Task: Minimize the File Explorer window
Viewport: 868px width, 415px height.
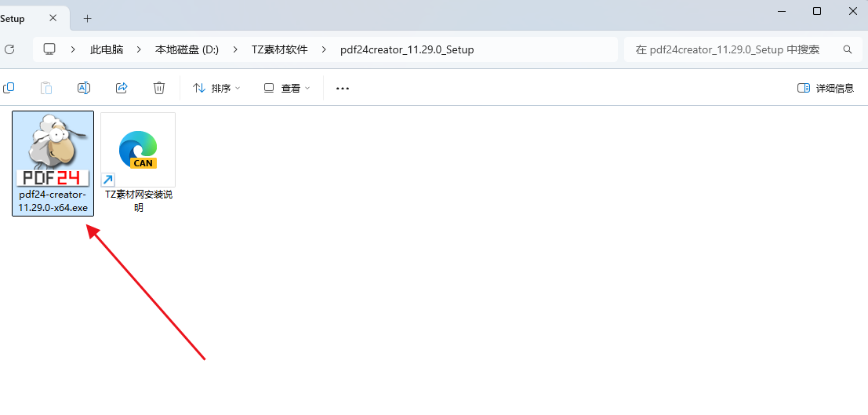Action: click(x=781, y=11)
